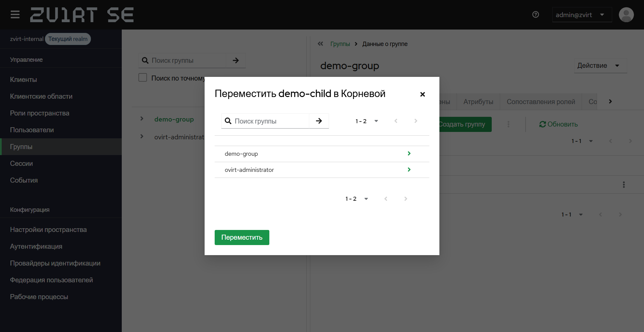The height and width of the screenshot is (332, 644).
Task: Open the user avatar icon
Action: click(x=626, y=15)
